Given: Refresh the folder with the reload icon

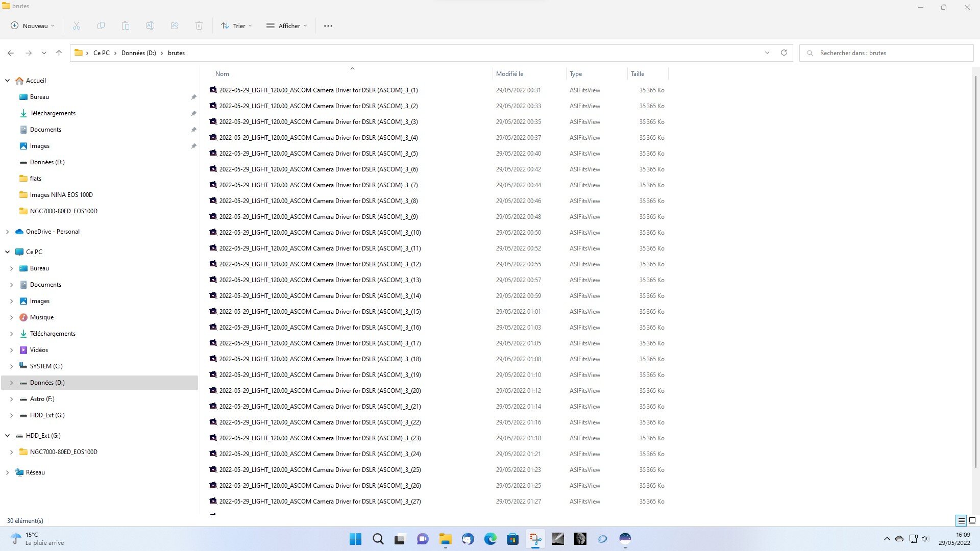Looking at the screenshot, I should [x=784, y=53].
